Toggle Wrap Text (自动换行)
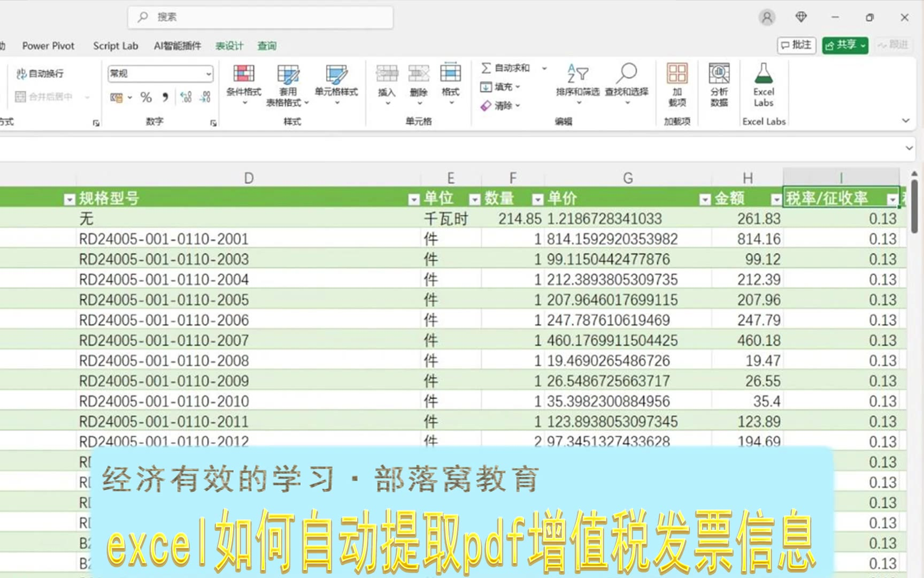This screenshot has height=578, width=924. click(x=41, y=73)
